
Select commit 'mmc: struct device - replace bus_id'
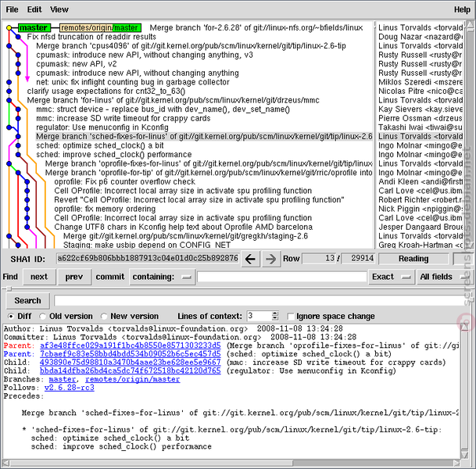[x=163, y=109]
